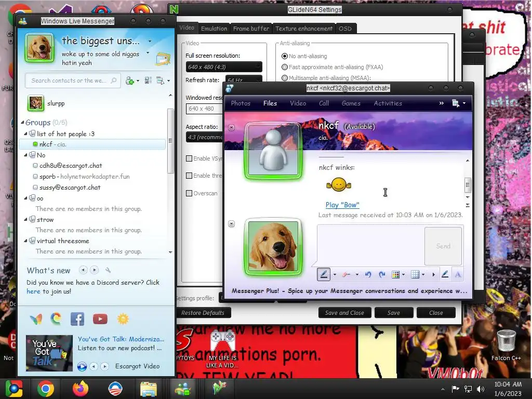532x399 pixels.
Task: Click the Add a contact icon in Messenger
Action: [x=129, y=81]
